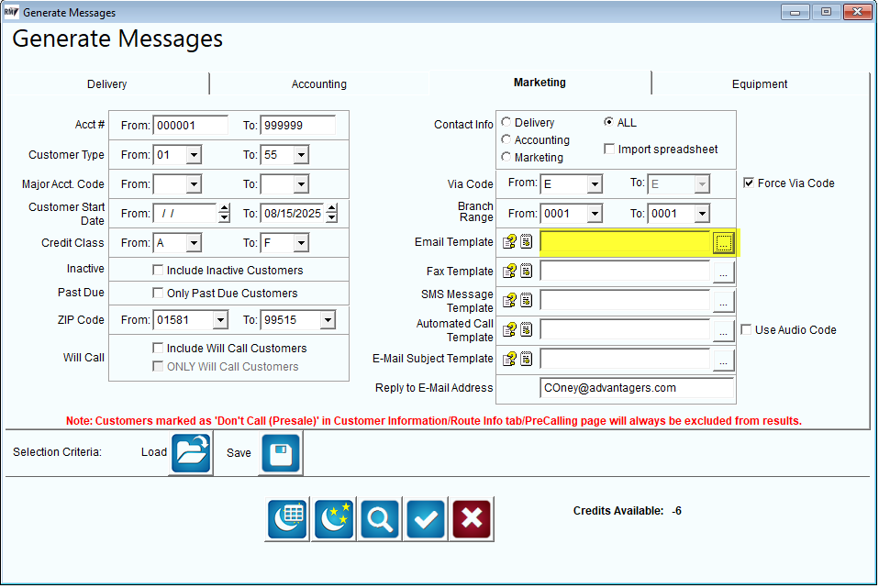Screen dimensions: 879x588
Task: Open the Credit Class To dropdown
Action: 302,243
